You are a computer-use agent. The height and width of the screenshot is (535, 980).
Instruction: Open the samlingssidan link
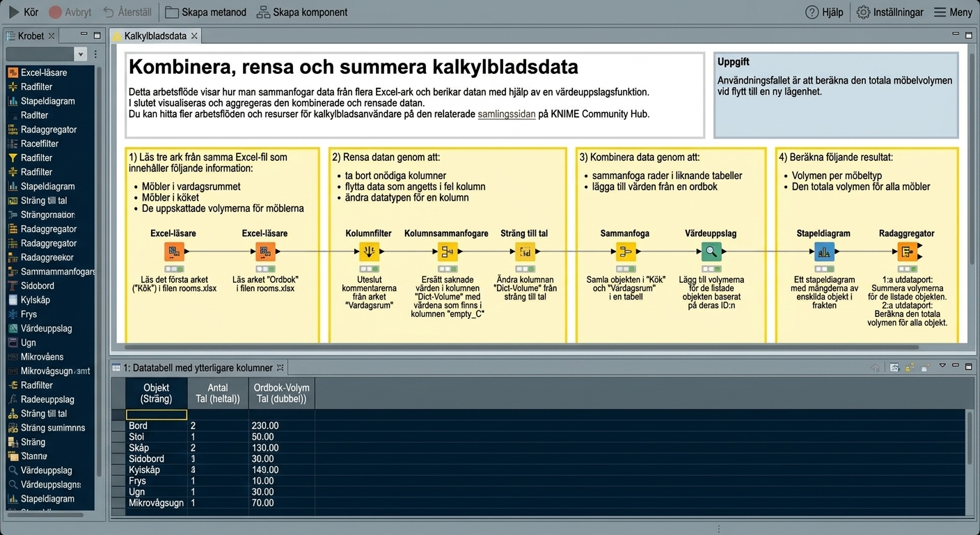507,114
